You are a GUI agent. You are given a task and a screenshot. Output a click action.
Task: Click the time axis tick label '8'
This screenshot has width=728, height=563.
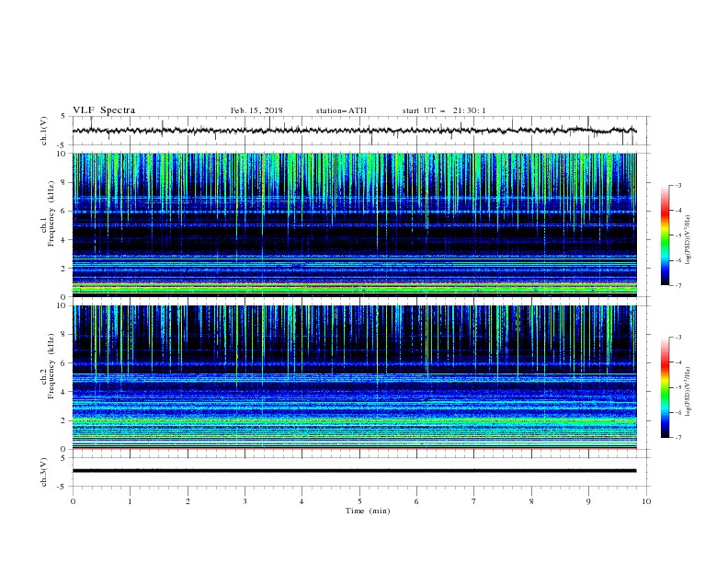(531, 501)
